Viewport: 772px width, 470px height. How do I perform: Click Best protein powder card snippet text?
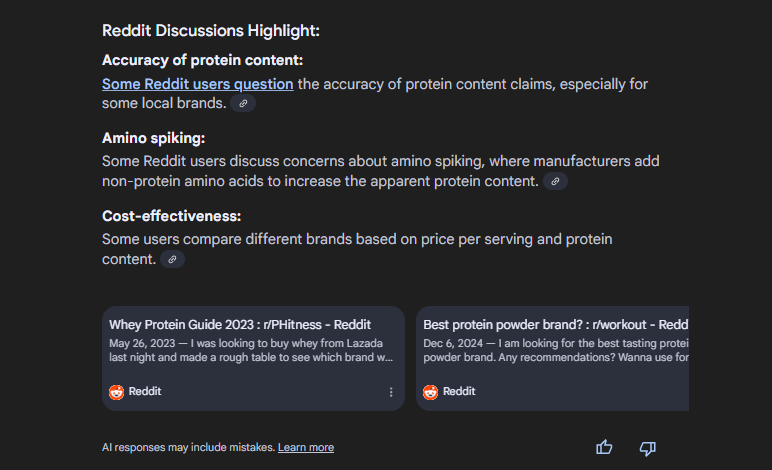tap(555, 350)
